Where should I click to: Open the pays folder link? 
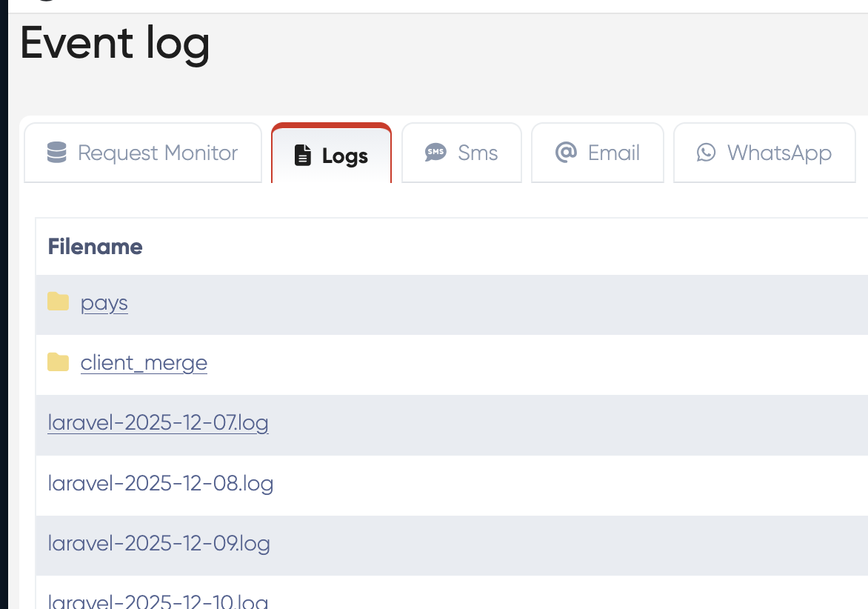pos(104,303)
